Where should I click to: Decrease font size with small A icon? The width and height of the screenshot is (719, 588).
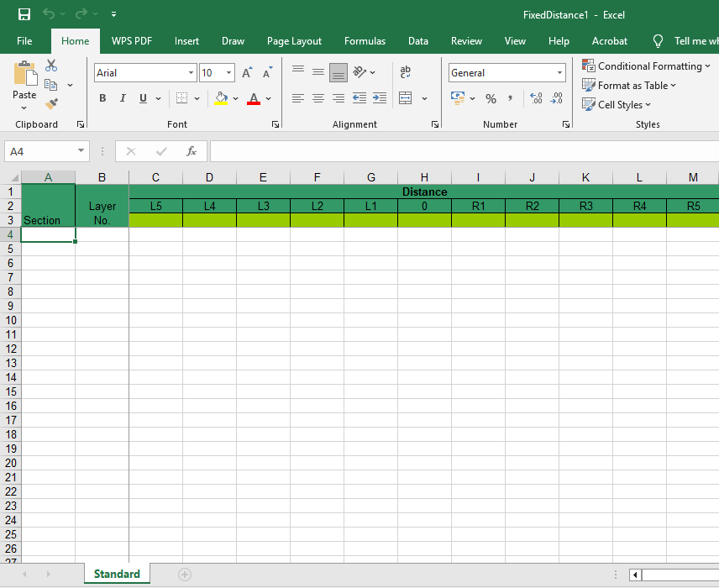coord(267,72)
